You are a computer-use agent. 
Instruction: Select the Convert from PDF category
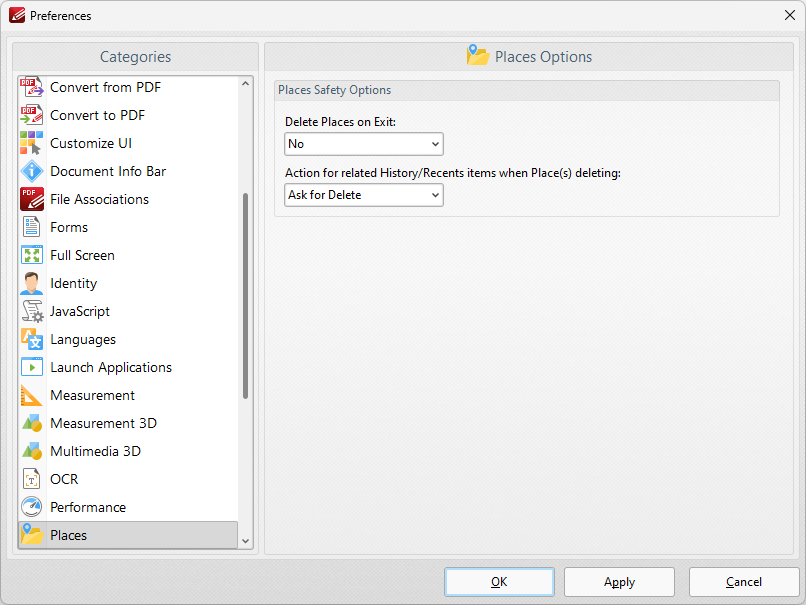pyautogui.click(x=128, y=87)
